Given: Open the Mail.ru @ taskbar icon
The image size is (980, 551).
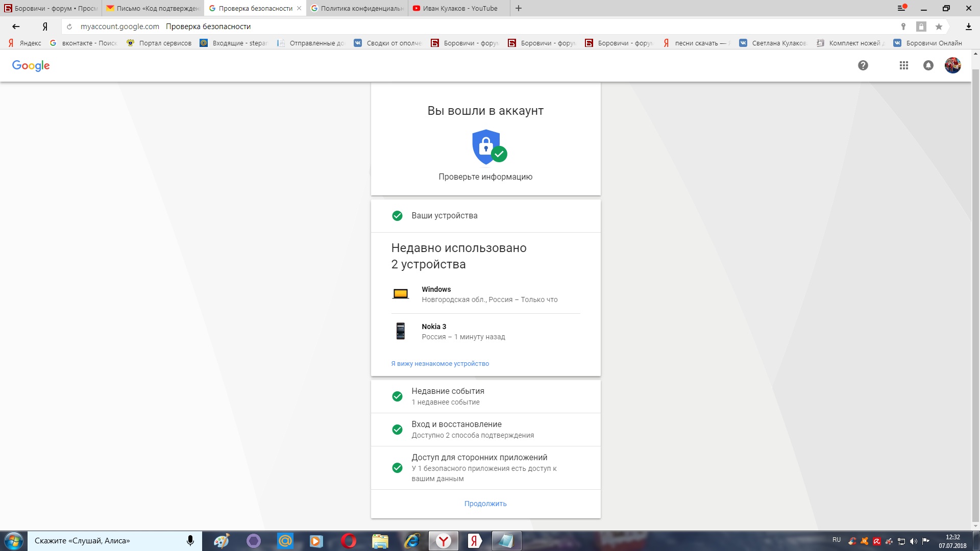Looking at the screenshot, I should (x=285, y=541).
